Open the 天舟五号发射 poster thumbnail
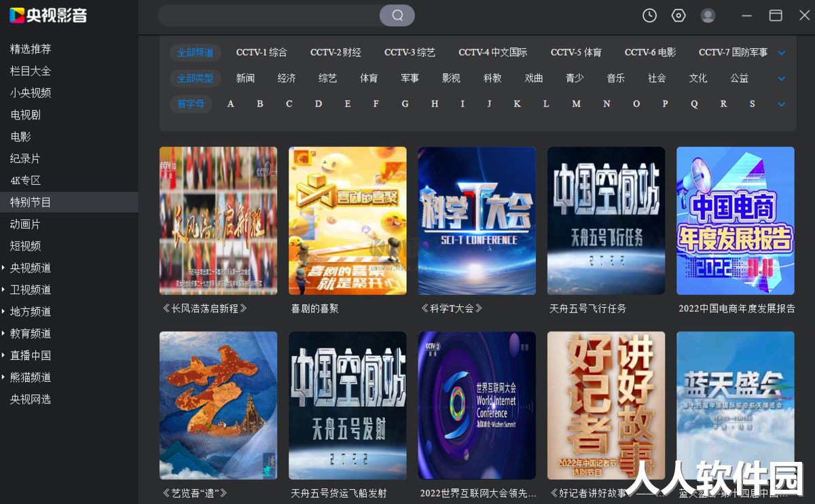 click(348, 406)
